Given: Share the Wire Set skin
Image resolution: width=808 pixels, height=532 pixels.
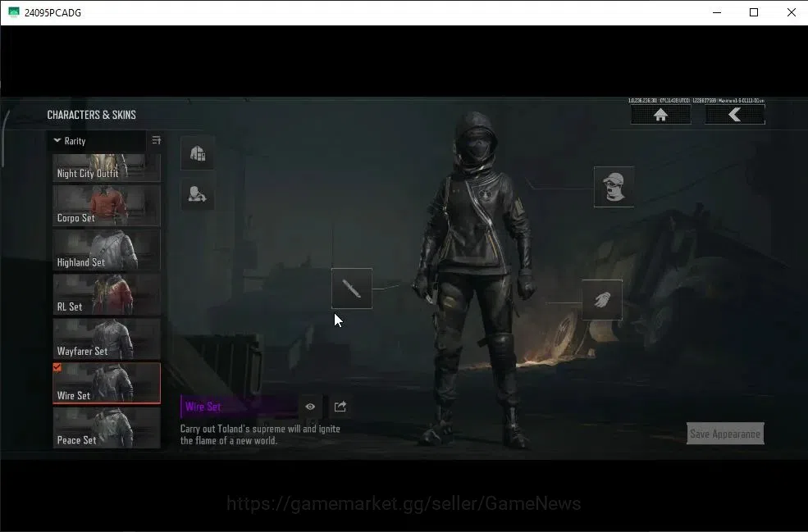Looking at the screenshot, I should [x=340, y=407].
